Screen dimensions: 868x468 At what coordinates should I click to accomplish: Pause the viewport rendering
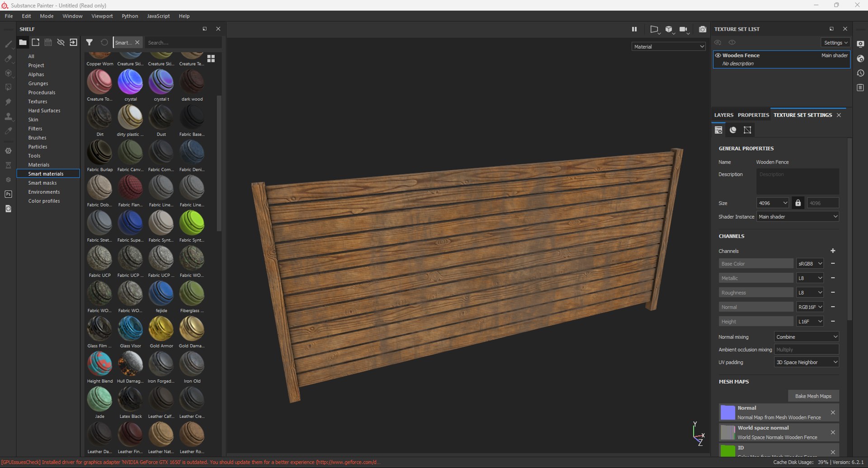tap(634, 29)
